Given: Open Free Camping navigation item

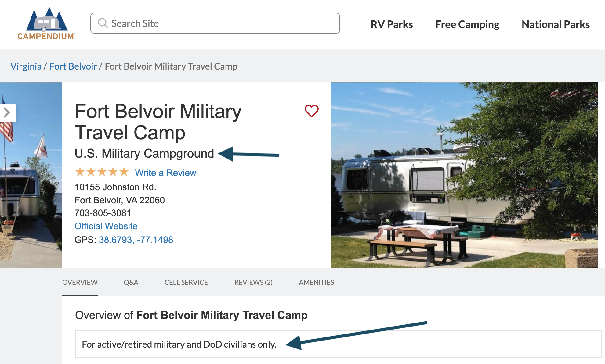Looking at the screenshot, I should tap(467, 24).
